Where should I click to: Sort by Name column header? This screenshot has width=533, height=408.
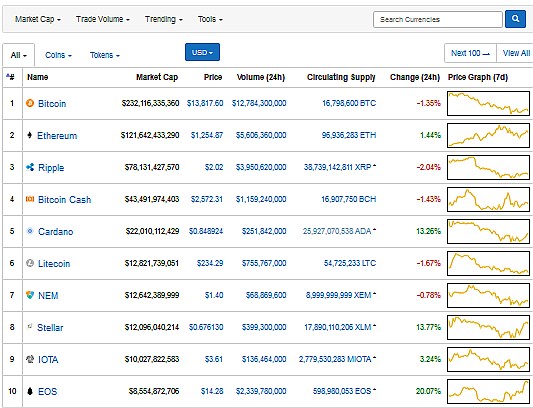tap(37, 77)
